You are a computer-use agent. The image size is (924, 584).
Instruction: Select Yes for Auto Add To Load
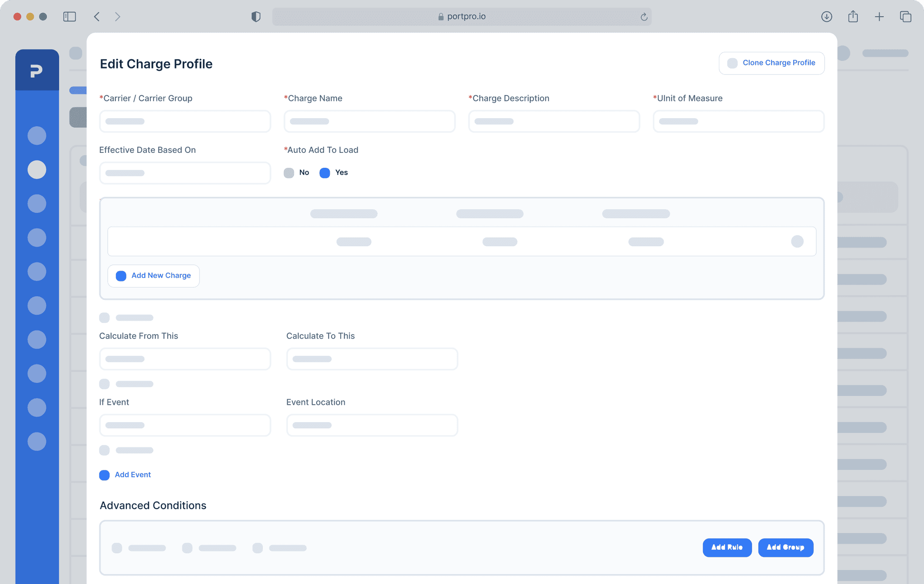[325, 173]
